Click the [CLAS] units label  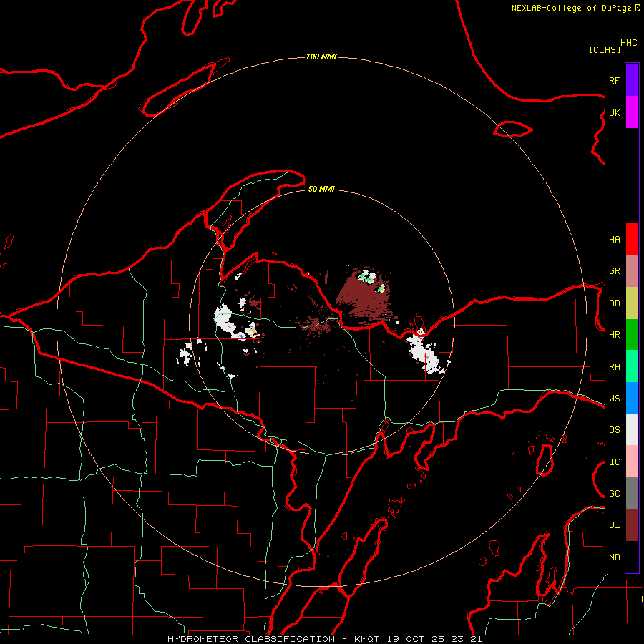605,49
